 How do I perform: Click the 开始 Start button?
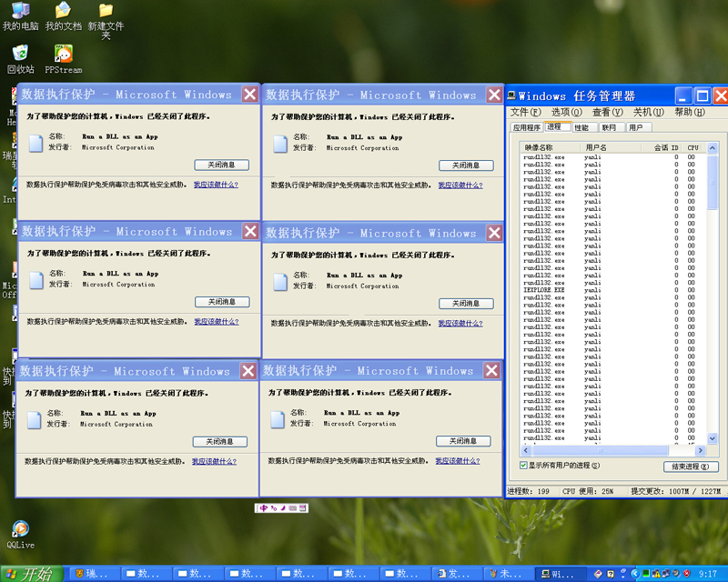pyautogui.click(x=33, y=574)
